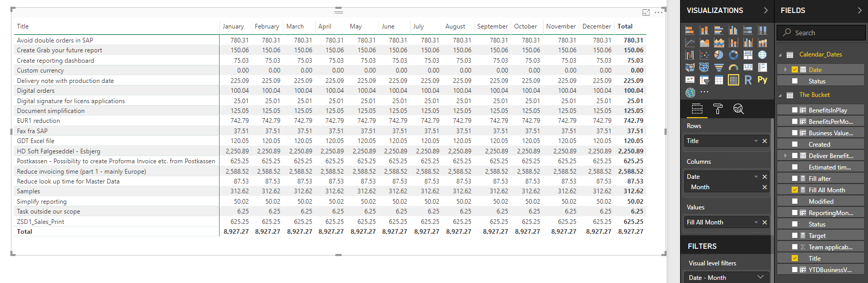Viewport: 868px width, 283px height.
Task: Open the Title dropdown in Rows
Action: (756, 141)
